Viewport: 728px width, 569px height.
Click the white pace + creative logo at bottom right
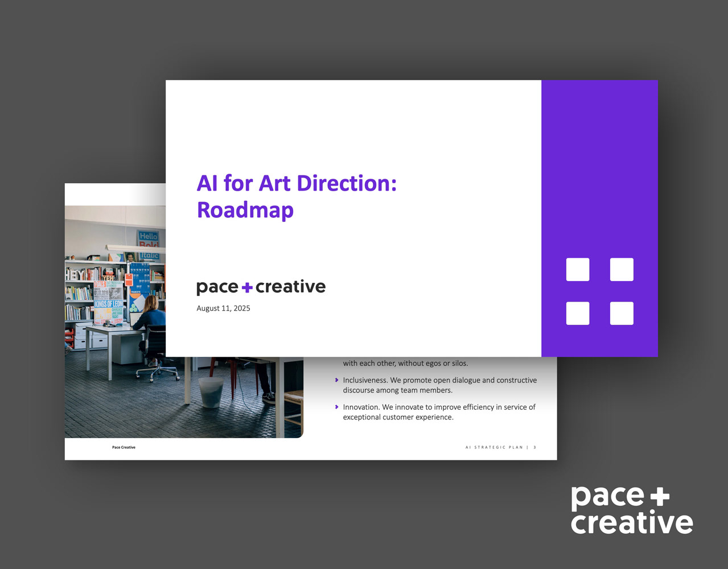[x=632, y=510]
